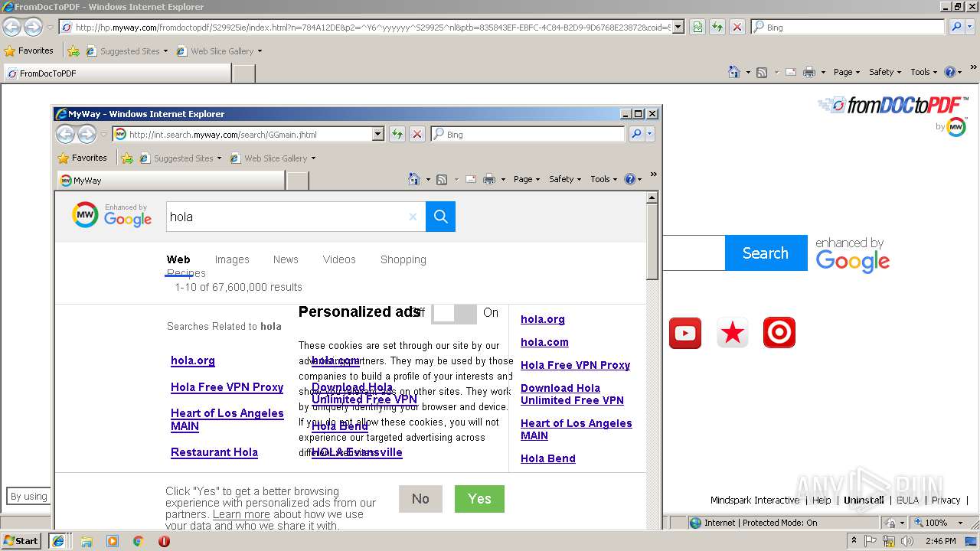Screen dimensions: 980x551
Task: Open red star Macy's shortcut
Action: pyautogui.click(x=733, y=333)
